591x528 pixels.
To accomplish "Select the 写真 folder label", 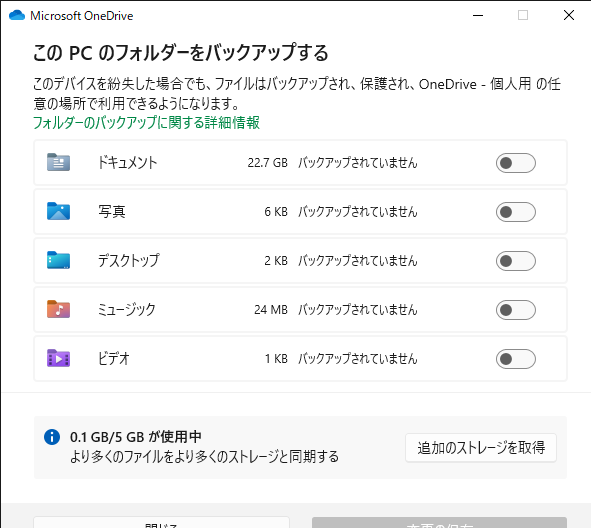I will coord(112,212).
